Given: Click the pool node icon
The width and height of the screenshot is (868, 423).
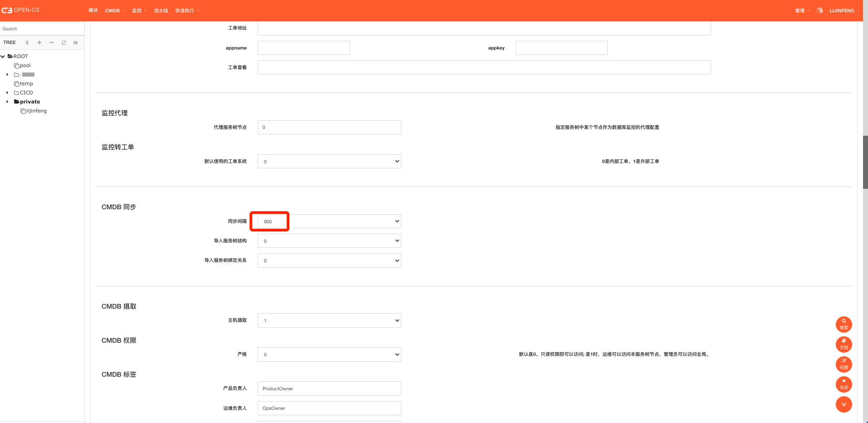Looking at the screenshot, I should [x=16, y=65].
